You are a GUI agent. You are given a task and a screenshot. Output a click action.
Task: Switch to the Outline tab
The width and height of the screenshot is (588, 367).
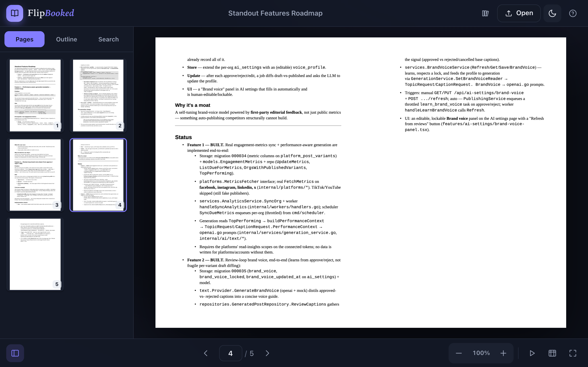click(x=67, y=39)
